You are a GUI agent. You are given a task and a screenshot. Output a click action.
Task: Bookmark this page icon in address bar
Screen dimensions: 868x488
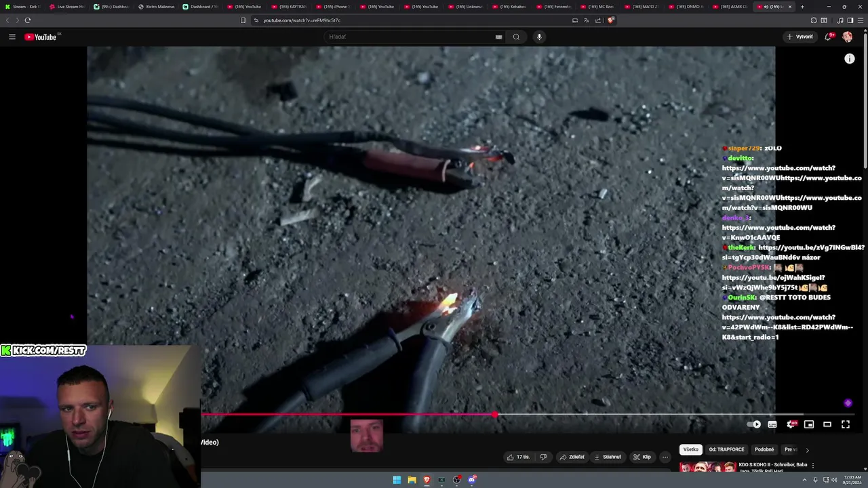tap(243, 20)
